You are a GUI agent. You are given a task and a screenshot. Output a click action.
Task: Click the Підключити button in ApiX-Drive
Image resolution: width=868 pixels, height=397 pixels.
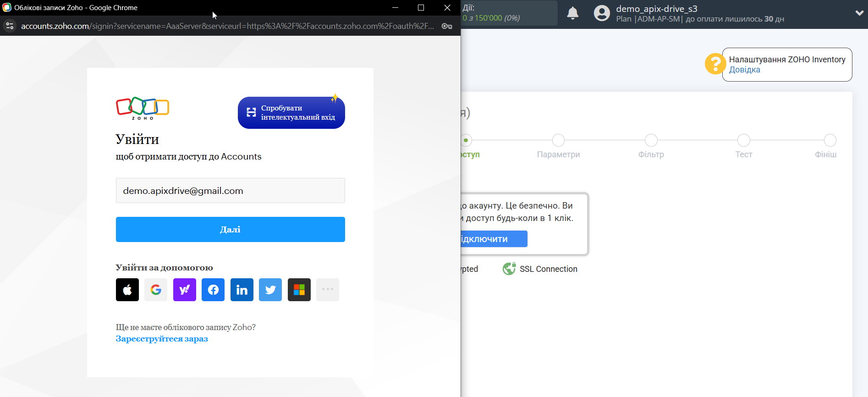point(494,239)
